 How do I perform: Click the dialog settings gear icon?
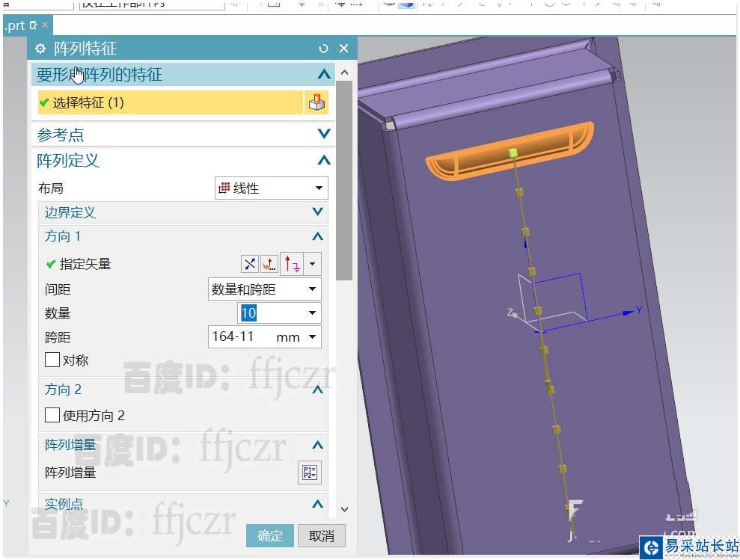coord(40,49)
